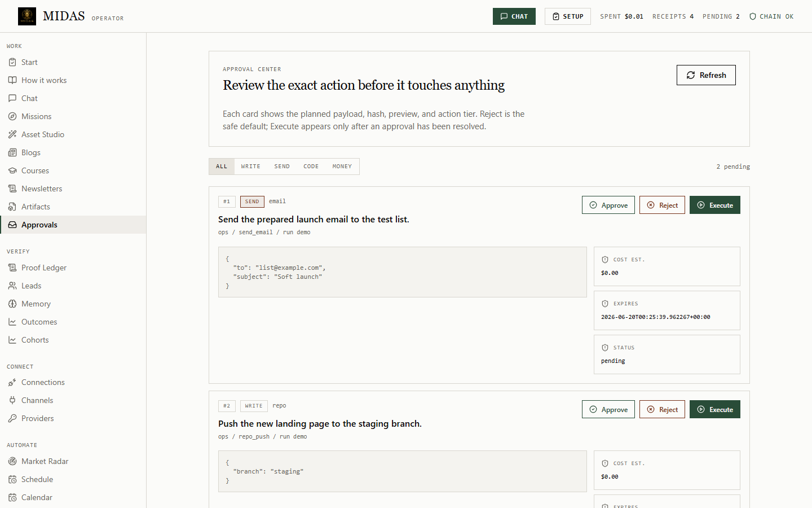Open CHAT from the top bar
Viewport: 812px width, 508px height.
[x=514, y=16]
